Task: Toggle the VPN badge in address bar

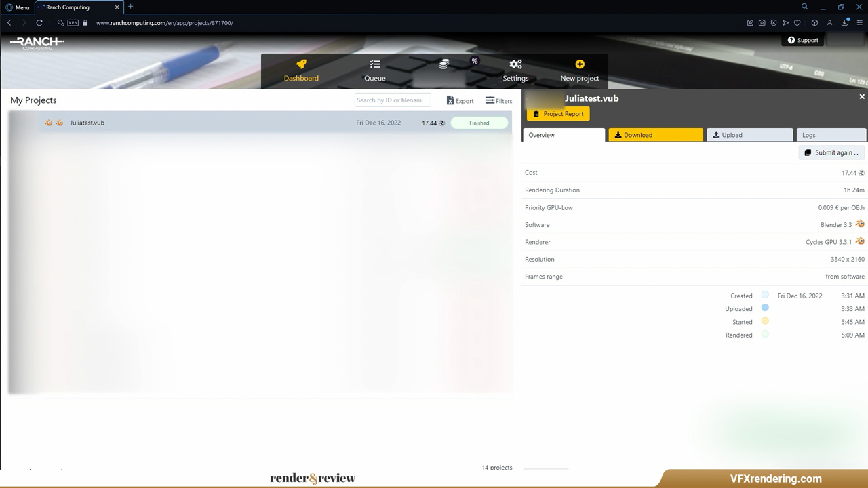Action: (73, 23)
